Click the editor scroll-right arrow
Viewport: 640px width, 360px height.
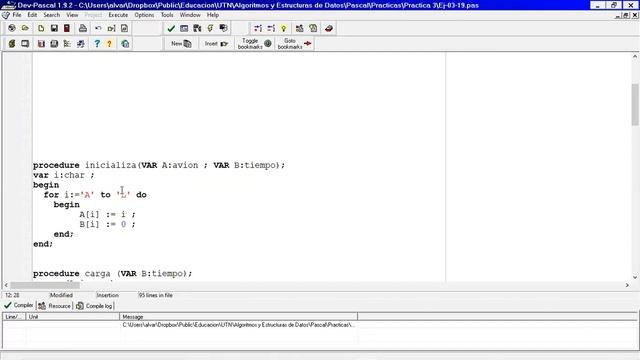627,285
